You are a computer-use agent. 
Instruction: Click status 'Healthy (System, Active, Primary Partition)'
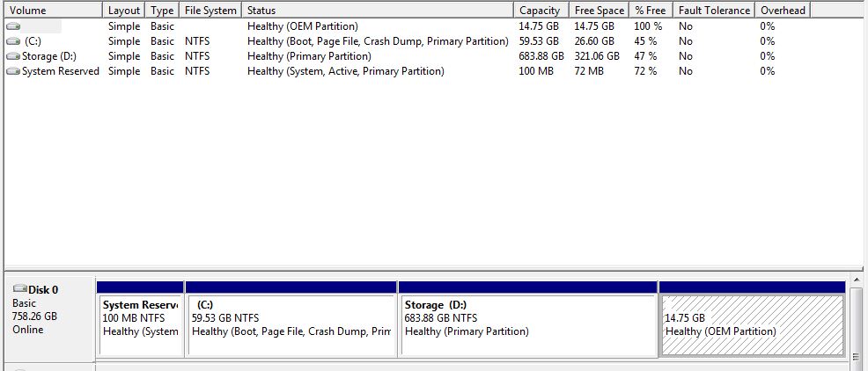(346, 71)
